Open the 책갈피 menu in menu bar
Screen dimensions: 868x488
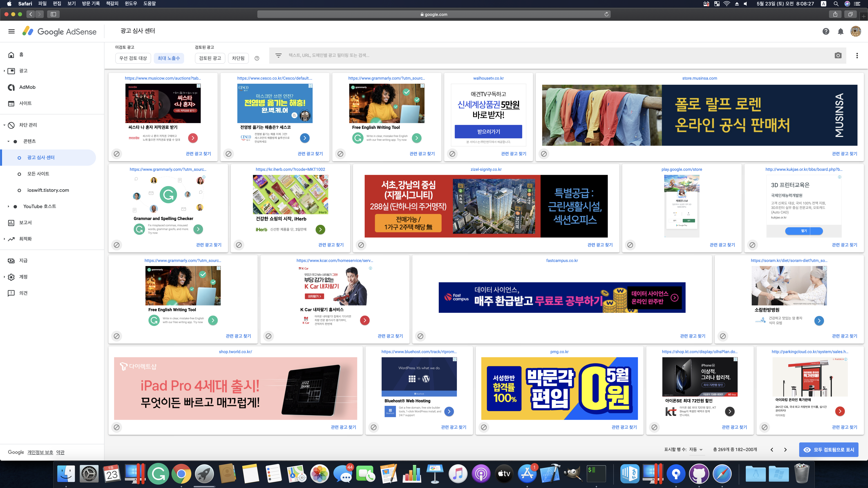pos(112,4)
